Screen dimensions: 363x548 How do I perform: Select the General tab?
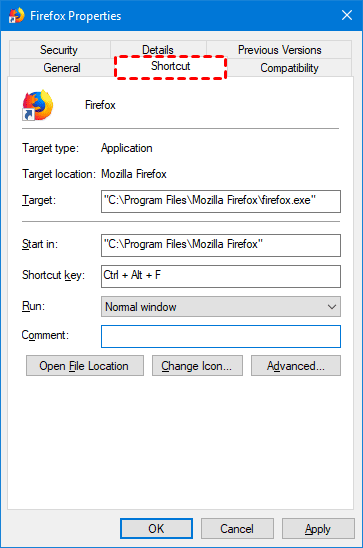[62, 67]
